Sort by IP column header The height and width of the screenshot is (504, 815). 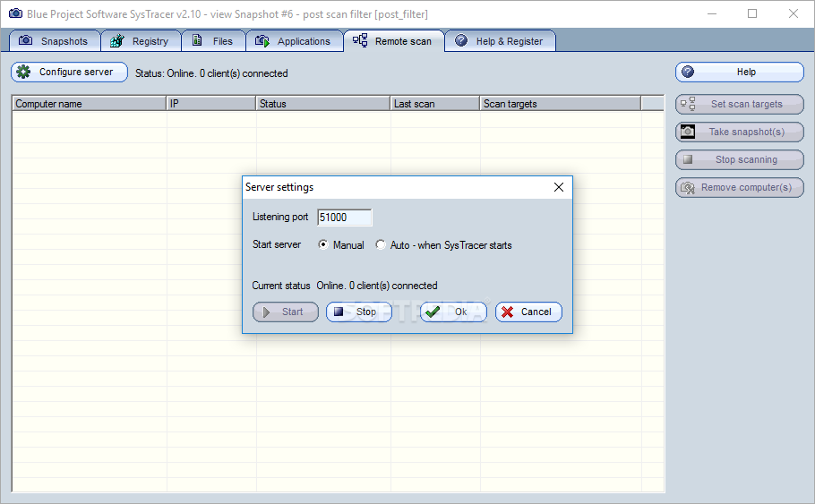(x=211, y=104)
